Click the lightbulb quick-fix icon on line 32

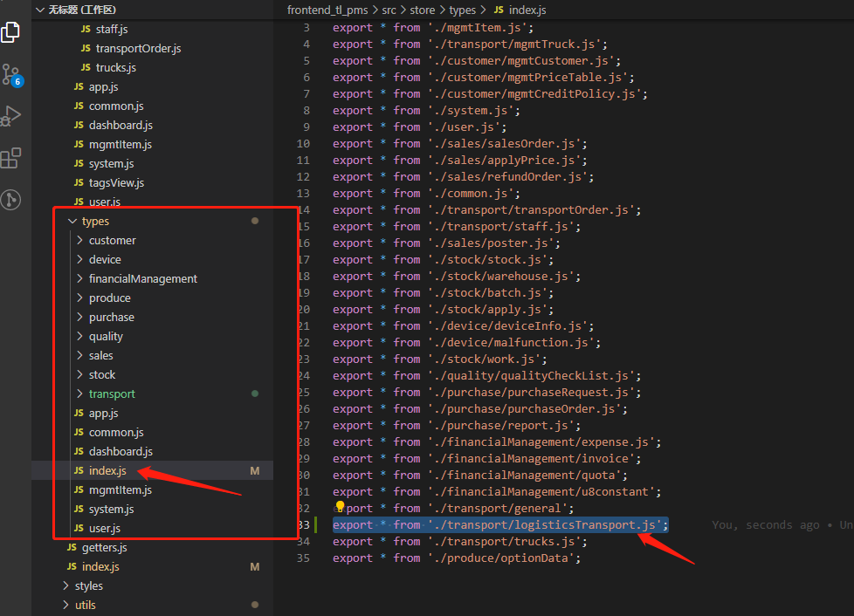[341, 507]
